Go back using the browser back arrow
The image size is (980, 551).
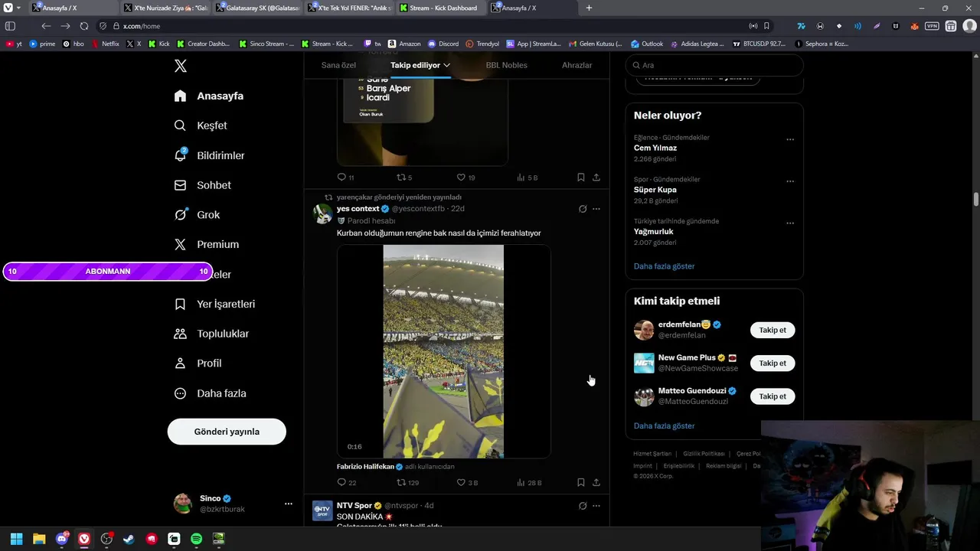click(47, 26)
